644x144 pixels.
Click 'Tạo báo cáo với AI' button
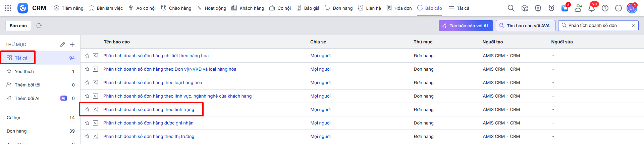466,26
